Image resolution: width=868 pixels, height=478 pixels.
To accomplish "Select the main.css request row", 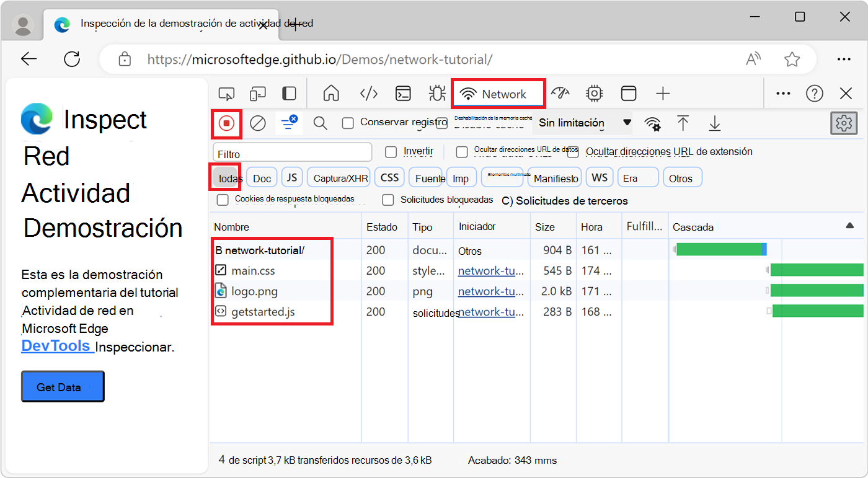I will [x=250, y=270].
